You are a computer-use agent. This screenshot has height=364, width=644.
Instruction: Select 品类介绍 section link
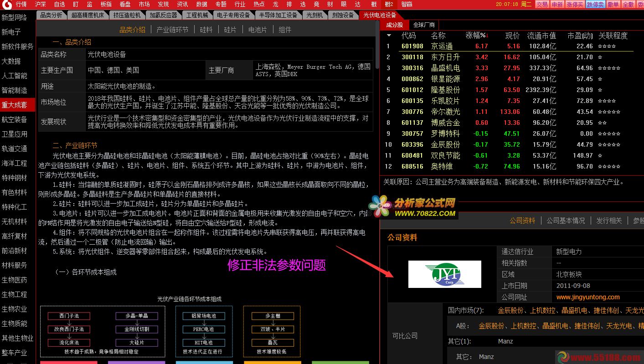coord(132,30)
